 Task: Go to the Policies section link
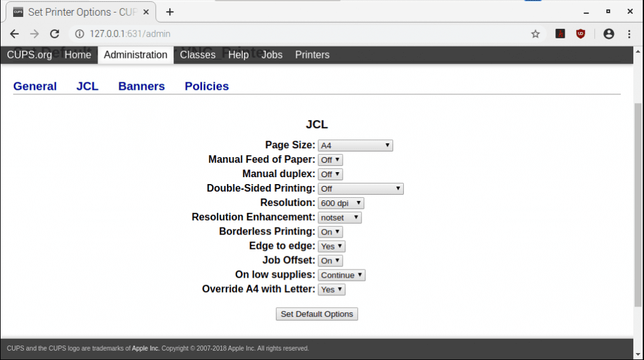(206, 87)
